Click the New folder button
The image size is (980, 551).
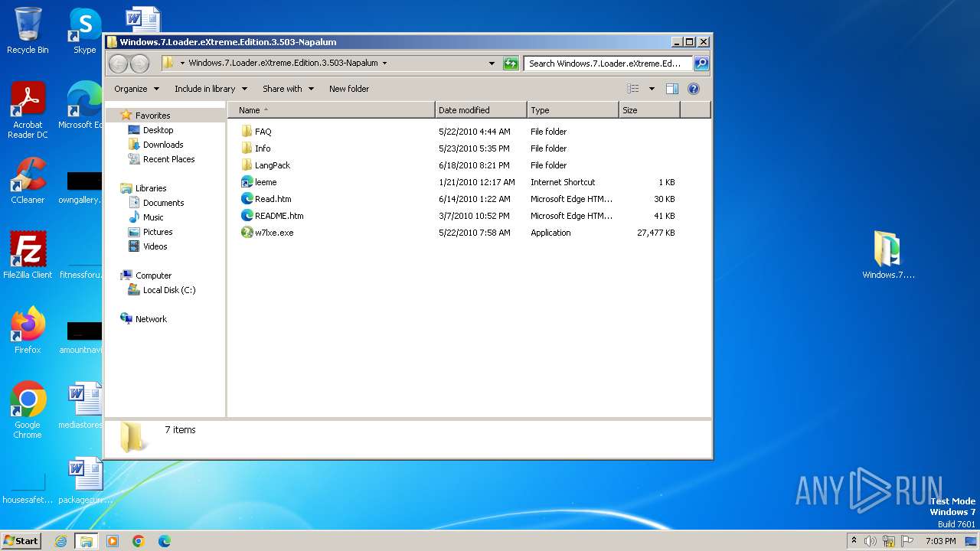[349, 89]
